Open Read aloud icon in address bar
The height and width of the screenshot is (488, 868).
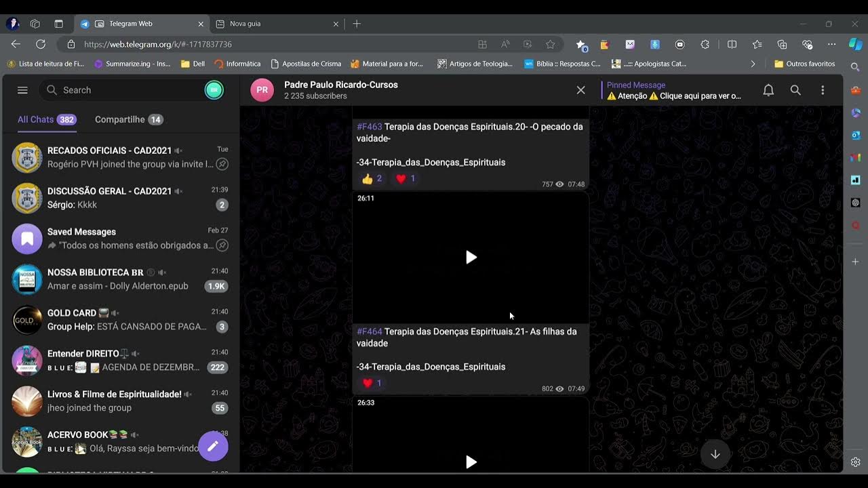coord(505,44)
